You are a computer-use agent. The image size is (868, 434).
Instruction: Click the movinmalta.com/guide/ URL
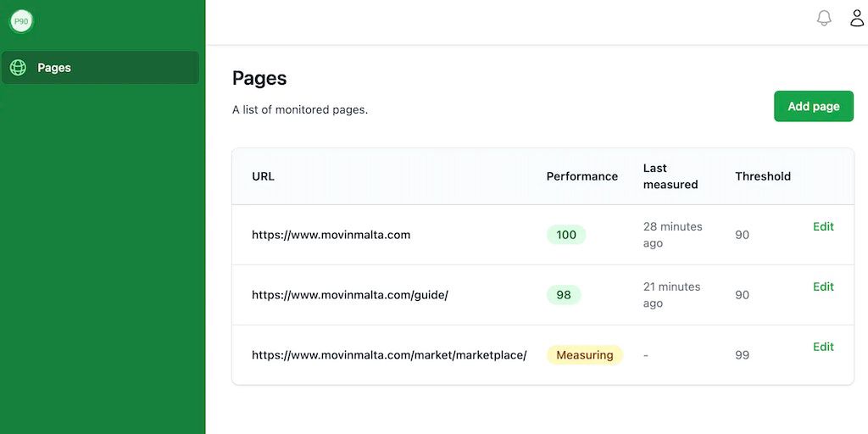[x=349, y=295]
